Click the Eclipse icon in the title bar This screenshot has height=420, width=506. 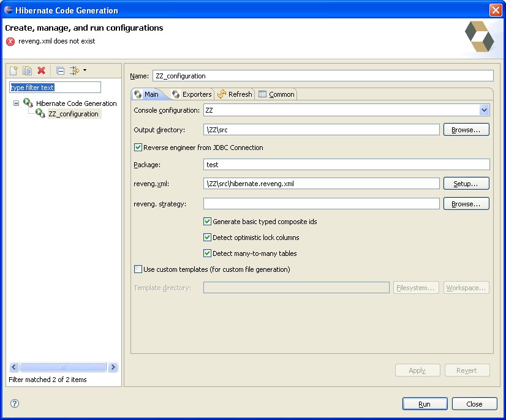(x=9, y=10)
